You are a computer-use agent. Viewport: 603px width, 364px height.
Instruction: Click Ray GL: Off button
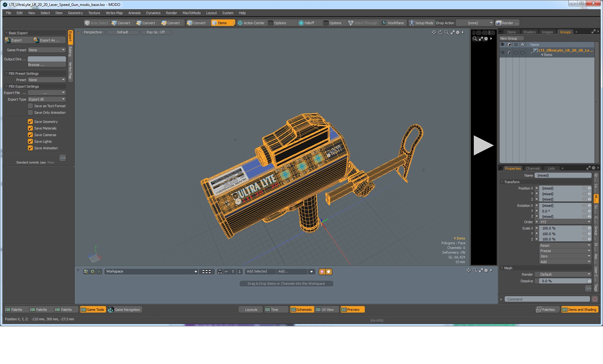[156, 32]
